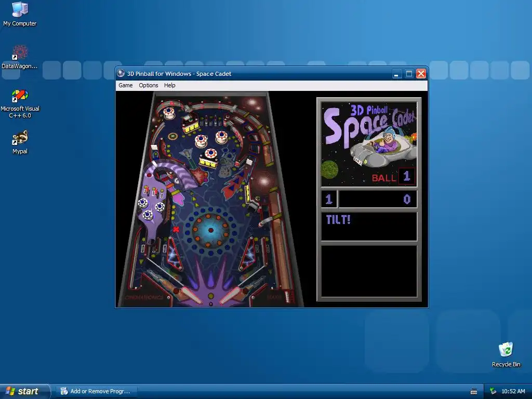Click the green planet in the logo image
The width and height of the screenshot is (532, 399).
(329, 170)
